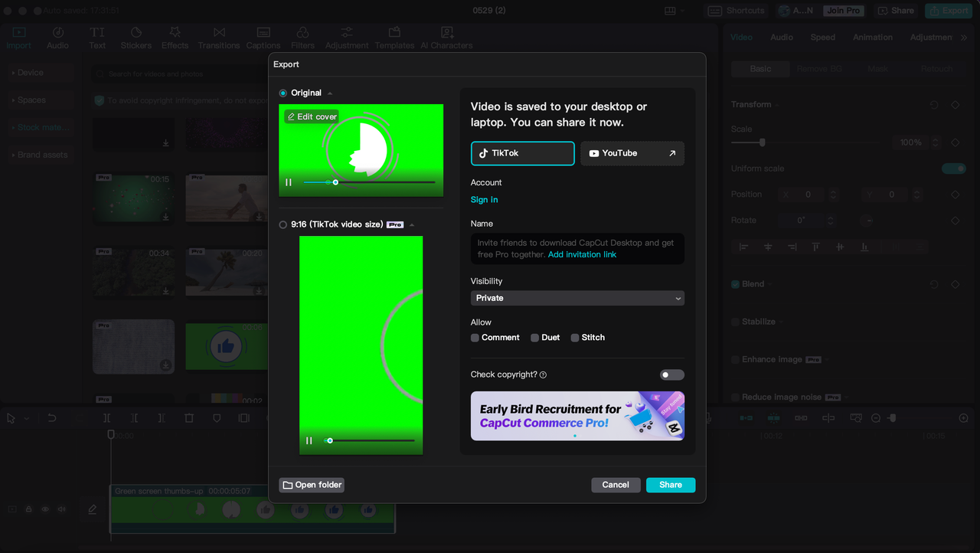Click the Share button in the Export dialog
Viewport: 980px width, 553px height.
[x=671, y=485]
